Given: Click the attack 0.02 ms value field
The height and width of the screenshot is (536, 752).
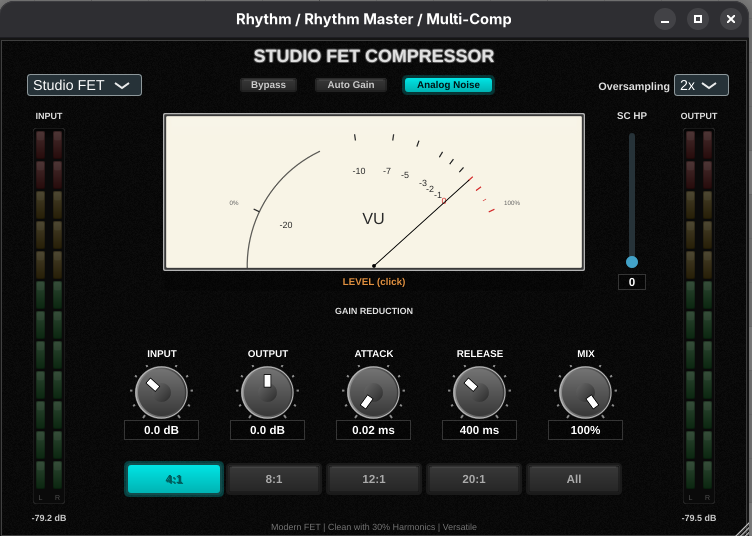Looking at the screenshot, I should pyautogui.click(x=373, y=430).
